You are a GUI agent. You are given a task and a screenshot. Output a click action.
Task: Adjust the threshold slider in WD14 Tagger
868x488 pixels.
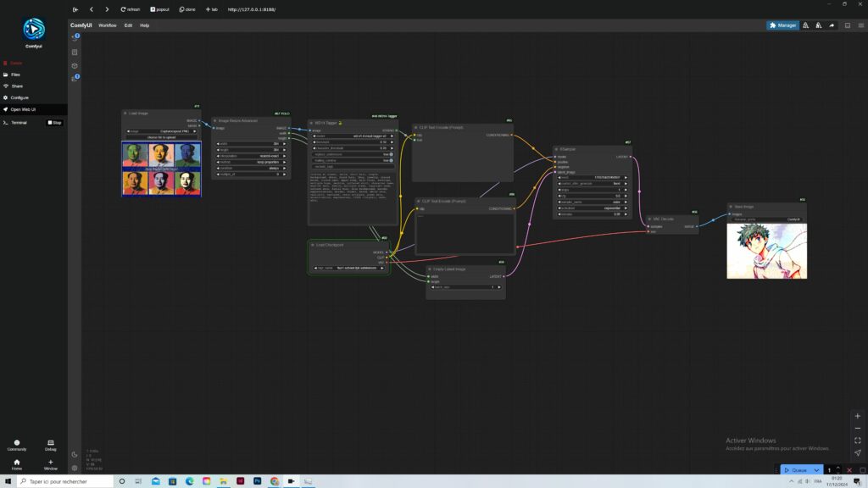click(x=351, y=141)
